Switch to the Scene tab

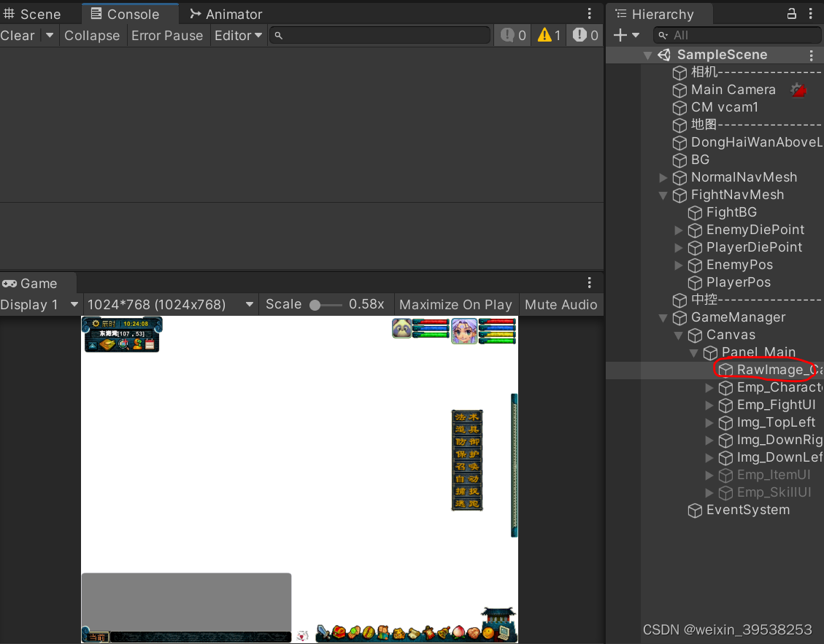(x=33, y=14)
